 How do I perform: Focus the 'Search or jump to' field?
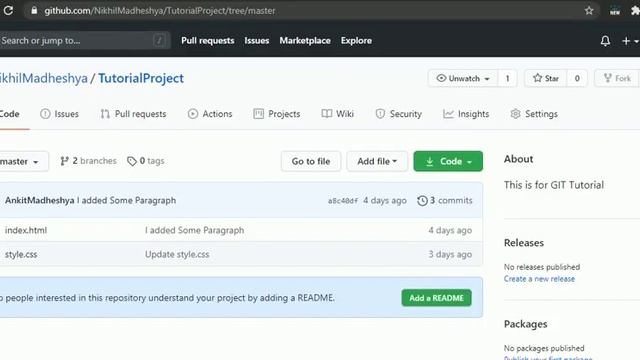[x=84, y=40]
